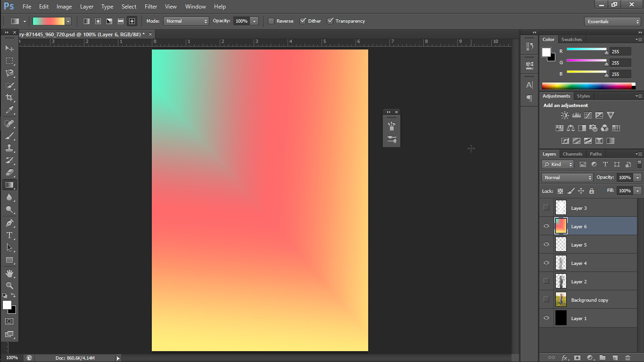The height and width of the screenshot is (362, 644).
Task: Delete the selected layer
Action: (627, 358)
